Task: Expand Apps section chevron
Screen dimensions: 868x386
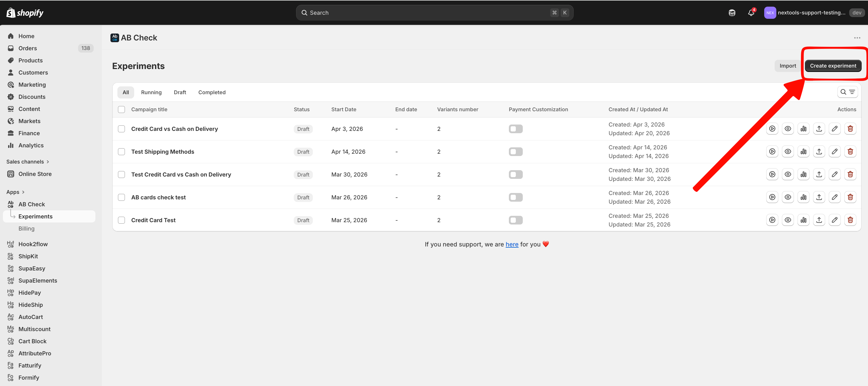Action: [x=23, y=192]
